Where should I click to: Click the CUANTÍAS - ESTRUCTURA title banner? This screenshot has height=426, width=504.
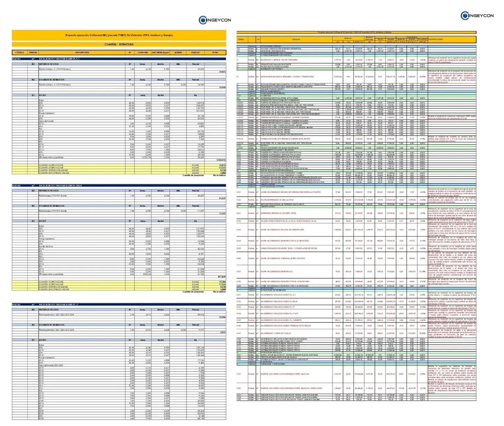119,44
